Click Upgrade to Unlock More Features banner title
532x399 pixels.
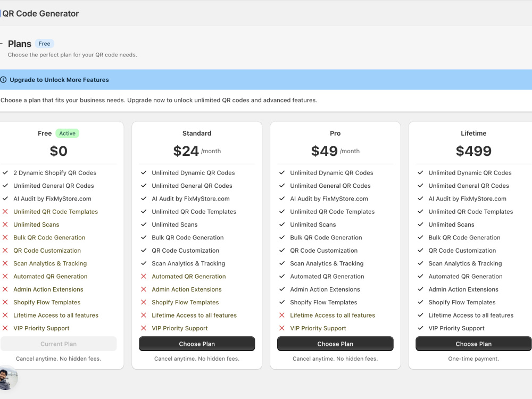[x=59, y=80]
